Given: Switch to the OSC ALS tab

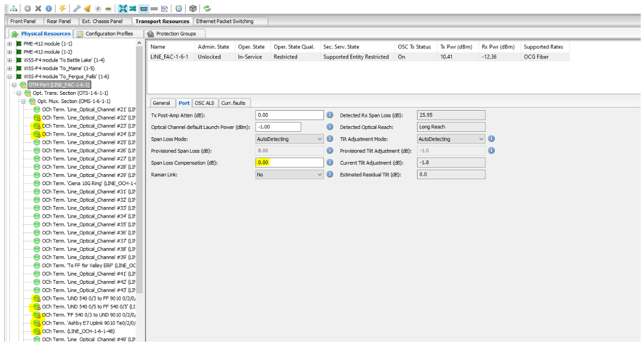Looking at the screenshot, I should (204, 103).
